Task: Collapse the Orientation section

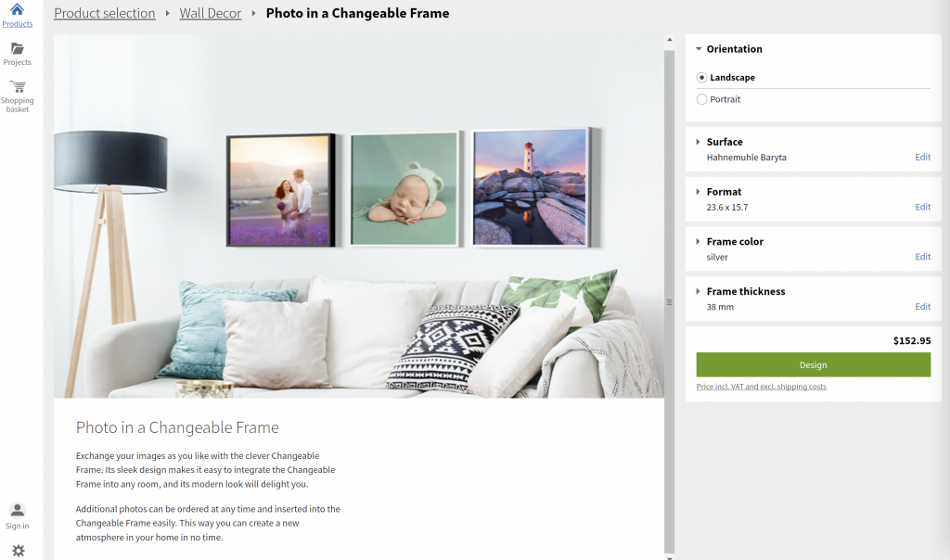Action: tap(699, 49)
